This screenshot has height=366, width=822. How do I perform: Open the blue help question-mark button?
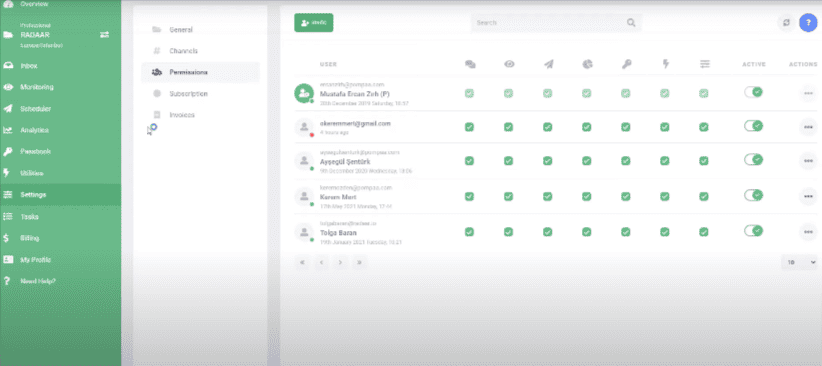pos(808,23)
